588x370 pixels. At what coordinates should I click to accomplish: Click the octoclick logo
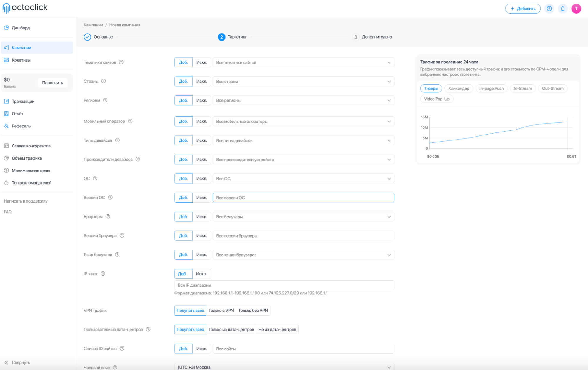tap(25, 8)
